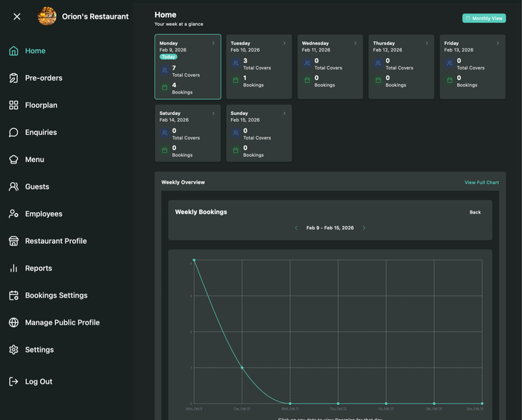Open the Reports bar chart icon

(13, 269)
